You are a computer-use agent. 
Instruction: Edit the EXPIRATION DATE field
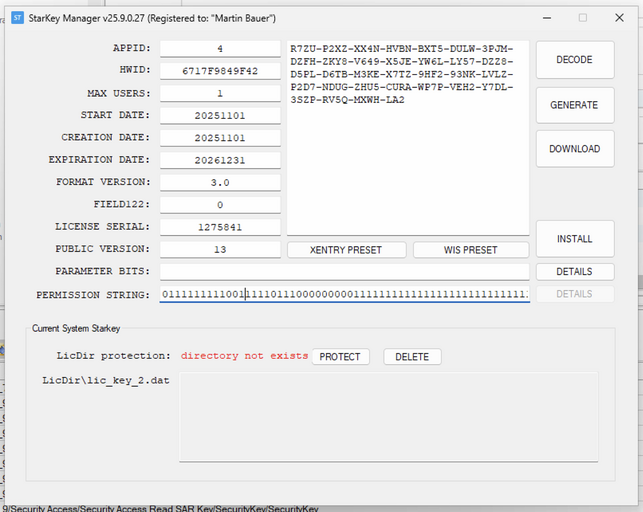pos(220,160)
